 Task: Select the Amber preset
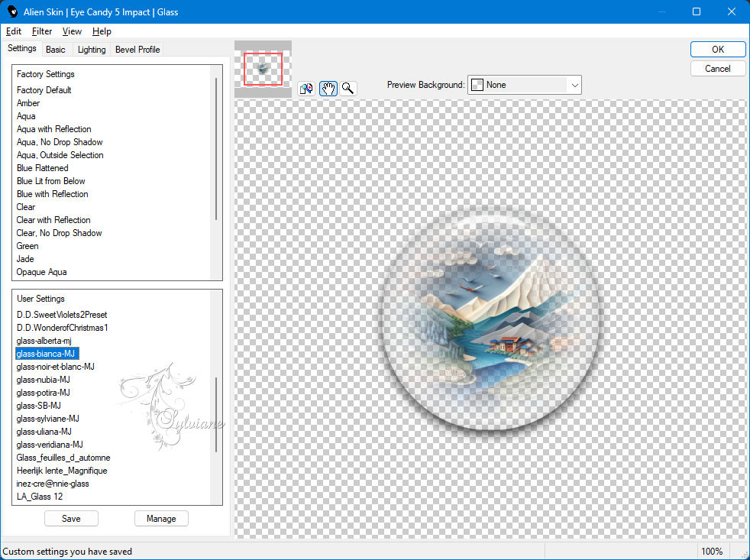tap(28, 103)
